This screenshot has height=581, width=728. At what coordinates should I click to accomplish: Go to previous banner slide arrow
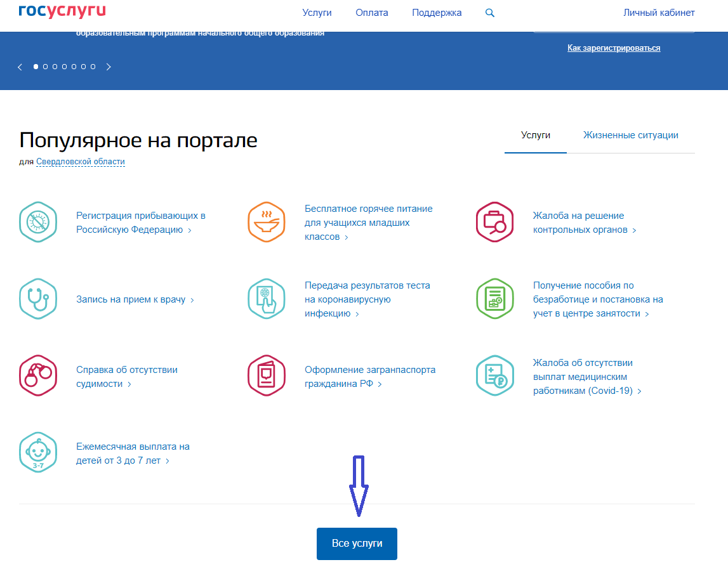(x=20, y=67)
